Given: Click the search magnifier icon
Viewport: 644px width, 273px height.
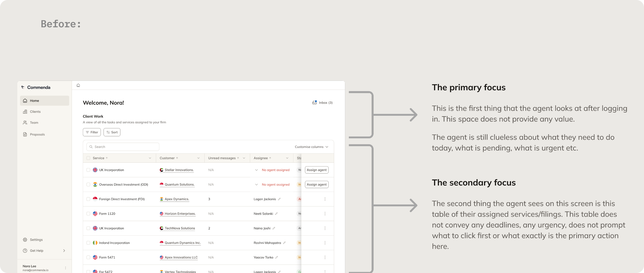Looking at the screenshot, I should (x=91, y=147).
